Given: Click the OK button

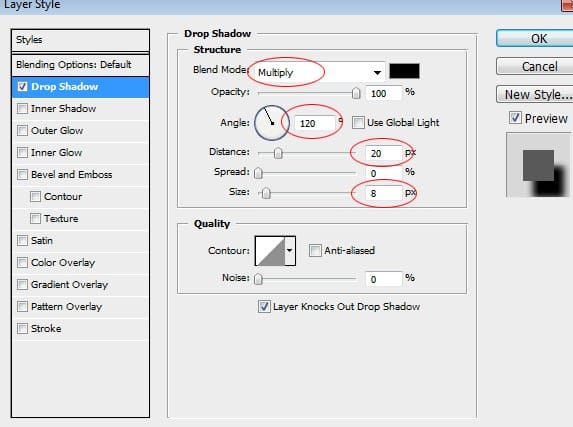Looking at the screenshot, I should click(539, 38).
